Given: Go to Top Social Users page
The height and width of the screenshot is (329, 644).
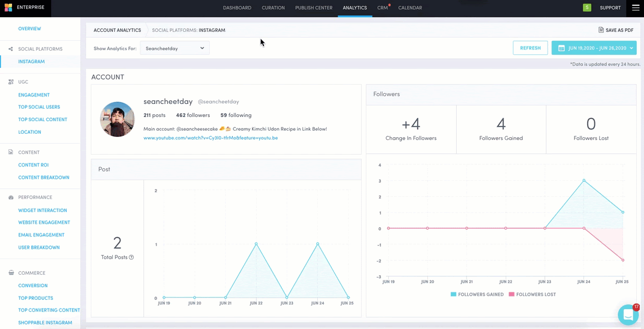Looking at the screenshot, I should (x=39, y=107).
